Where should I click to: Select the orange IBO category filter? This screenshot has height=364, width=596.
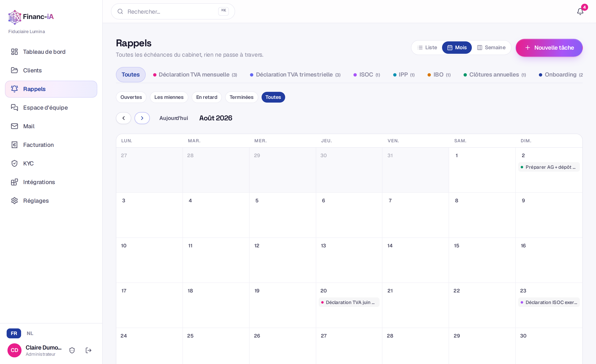439,75
